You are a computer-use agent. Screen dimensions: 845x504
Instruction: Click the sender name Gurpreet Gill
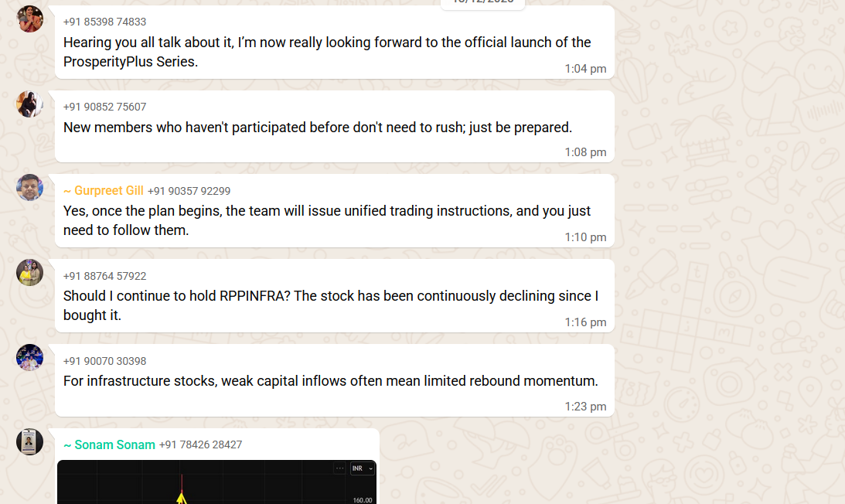click(104, 191)
